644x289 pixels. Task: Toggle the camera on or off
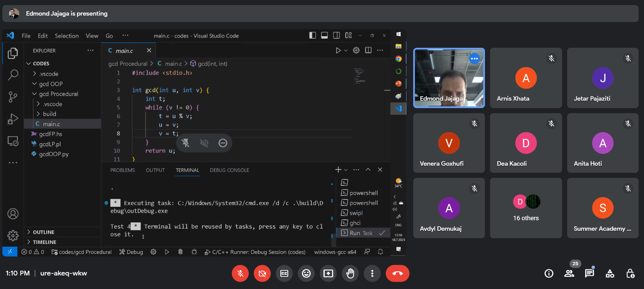262,273
